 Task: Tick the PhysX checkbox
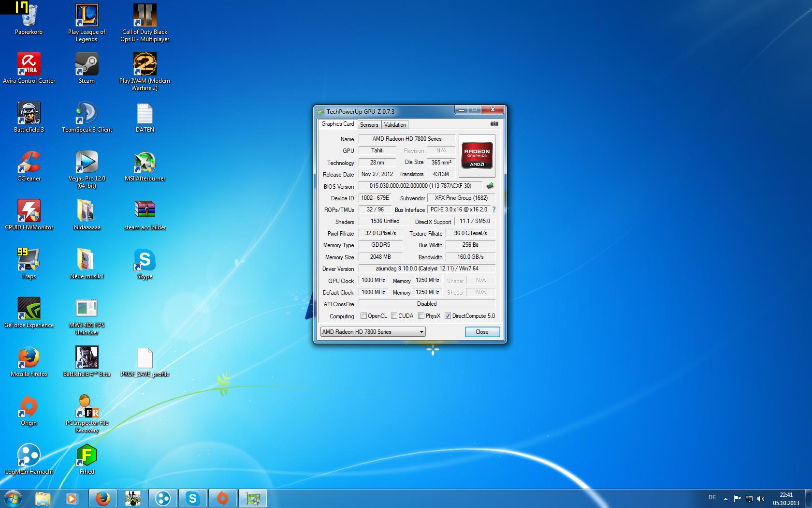click(421, 316)
